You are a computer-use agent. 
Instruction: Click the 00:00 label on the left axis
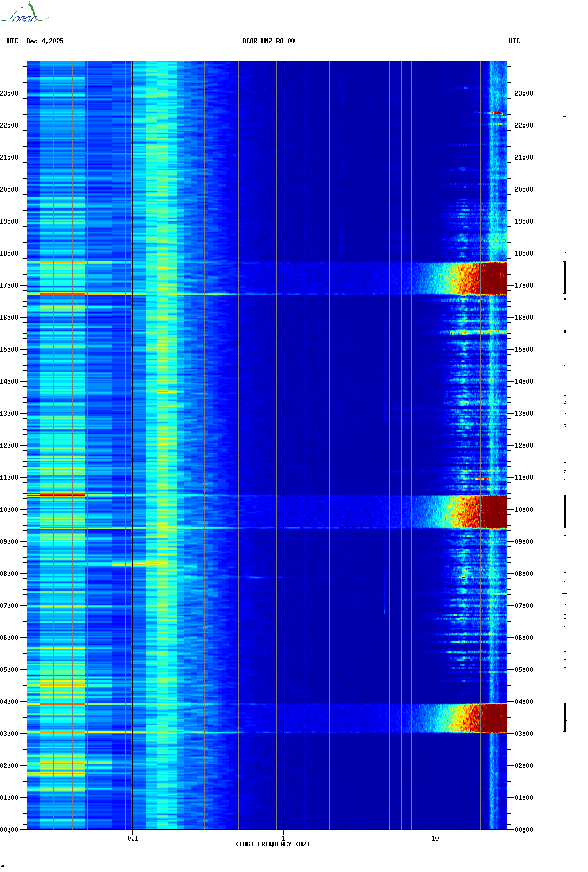tap(9, 830)
